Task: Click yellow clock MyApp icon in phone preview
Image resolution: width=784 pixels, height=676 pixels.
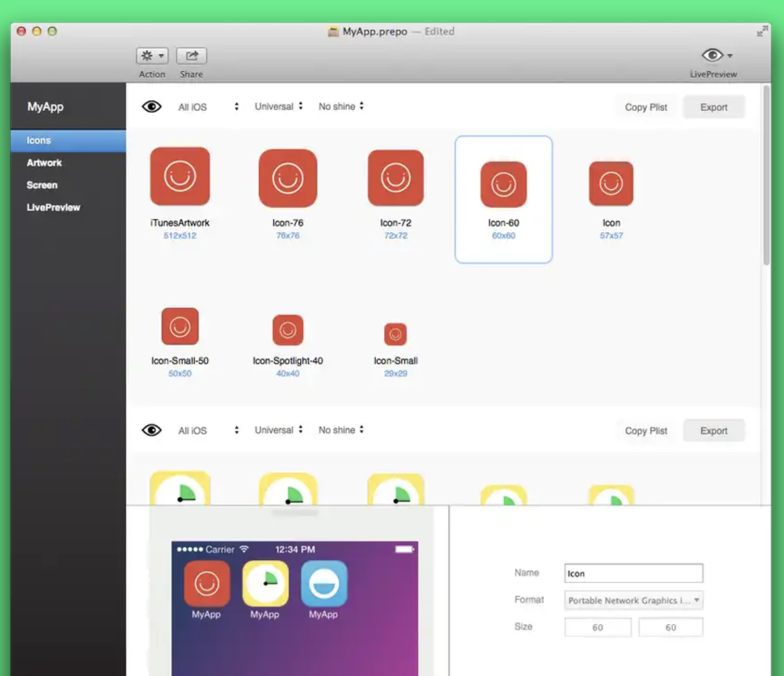Action: (266, 583)
